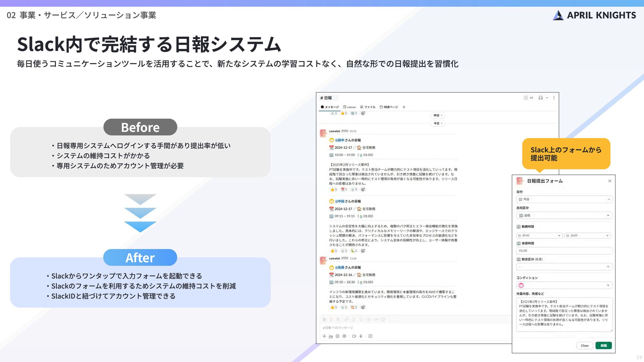644x362 pixels.
Task: Switch to the メッセージ tab
Action: [x=330, y=107]
